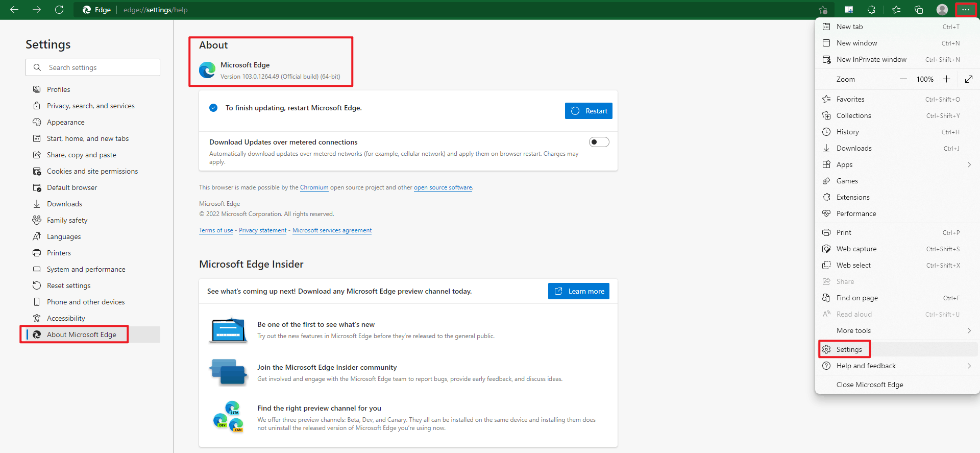Click the Family safety sidebar icon
The image size is (980, 453).
[37, 220]
